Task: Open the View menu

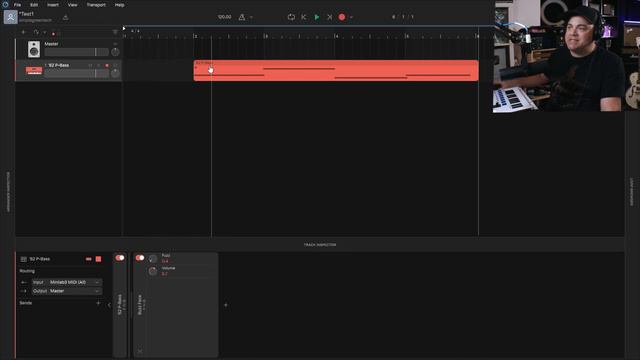Action: (72, 5)
